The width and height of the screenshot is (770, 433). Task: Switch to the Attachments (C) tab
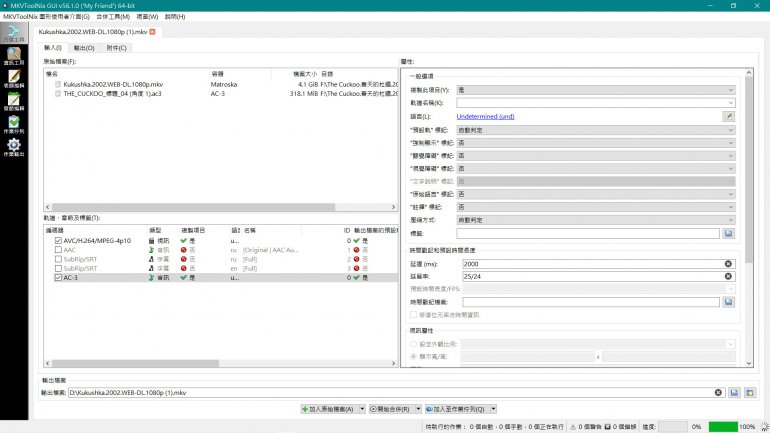[116, 48]
